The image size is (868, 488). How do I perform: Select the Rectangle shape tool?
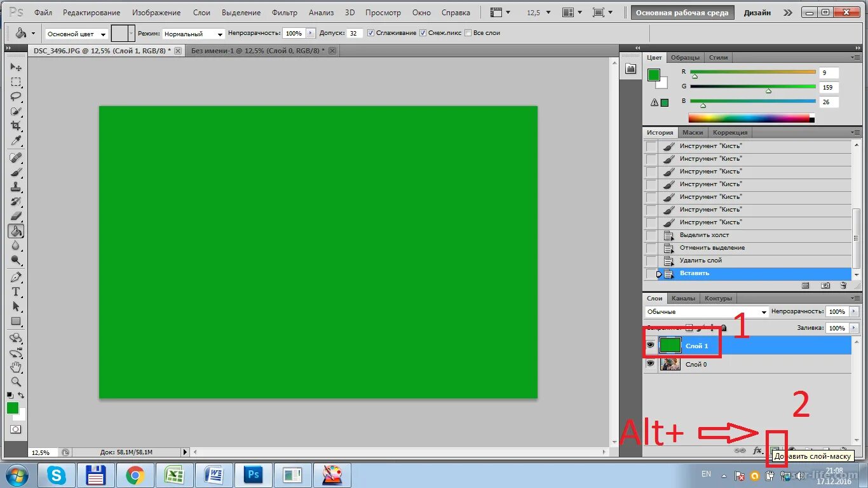pyautogui.click(x=16, y=321)
